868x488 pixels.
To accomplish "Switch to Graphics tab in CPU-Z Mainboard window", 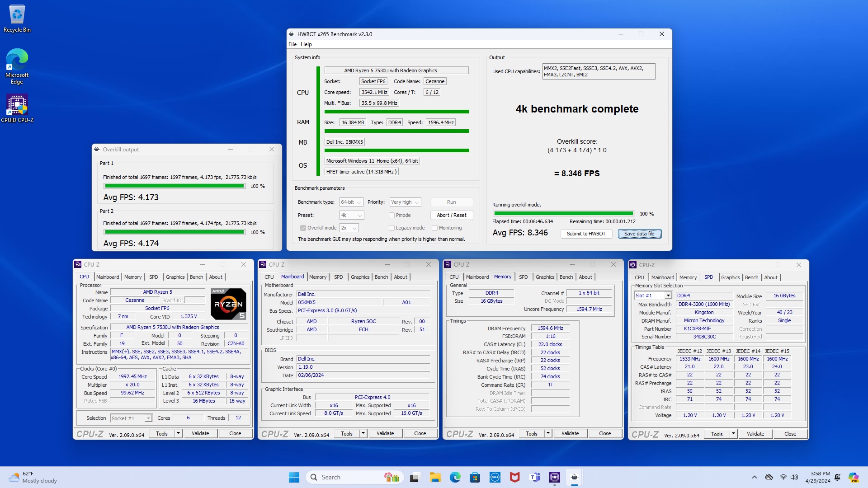I will pyautogui.click(x=360, y=277).
